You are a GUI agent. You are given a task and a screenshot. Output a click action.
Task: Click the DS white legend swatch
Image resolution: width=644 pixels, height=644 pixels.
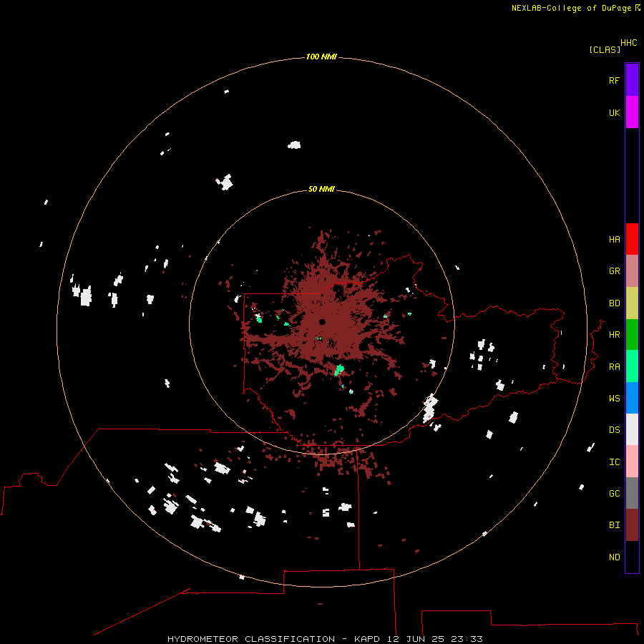point(632,429)
